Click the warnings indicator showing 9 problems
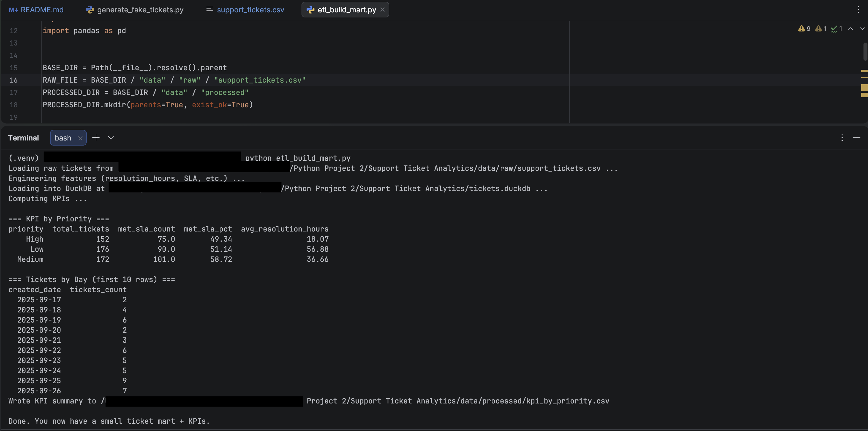868x431 pixels. (804, 29)
